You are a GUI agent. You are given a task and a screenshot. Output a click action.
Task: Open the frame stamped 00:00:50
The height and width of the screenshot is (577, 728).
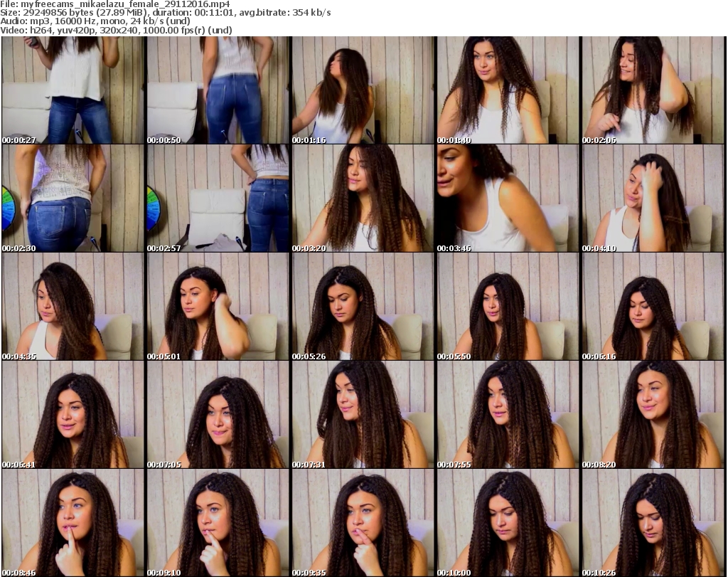218,90
